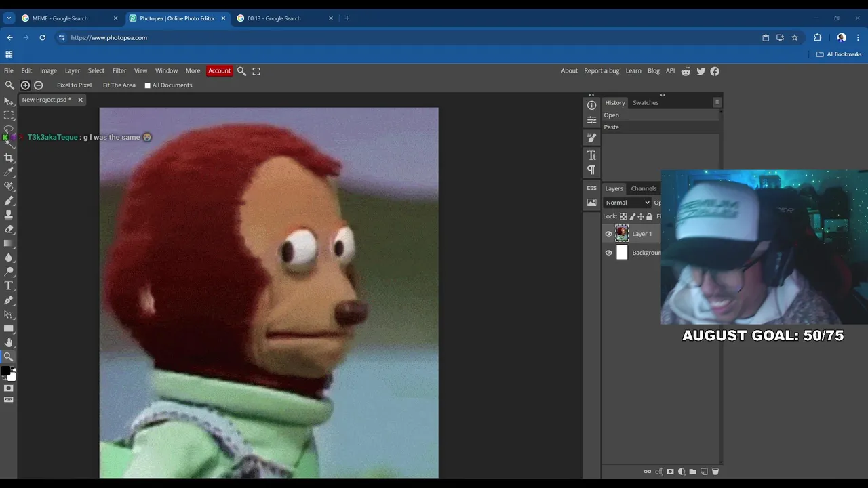Select the Gradient tool
868x488 pixels.
point(9,243)
